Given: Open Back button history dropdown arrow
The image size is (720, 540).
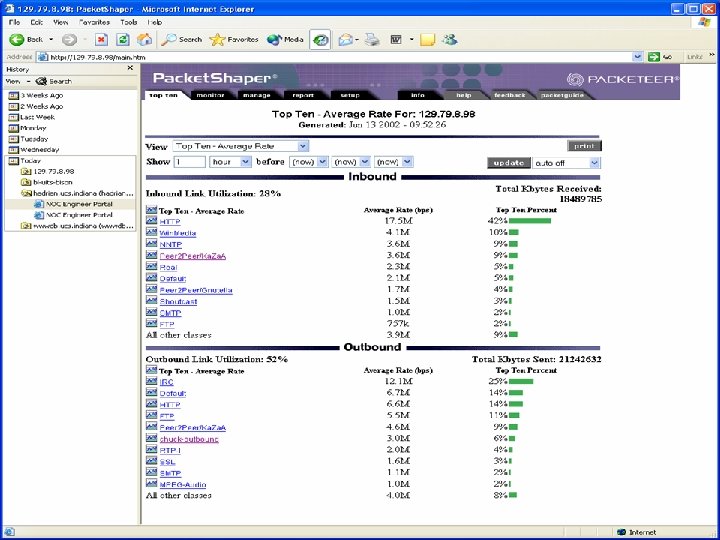Looking at the screenshot, I should (x=51, y=39).
